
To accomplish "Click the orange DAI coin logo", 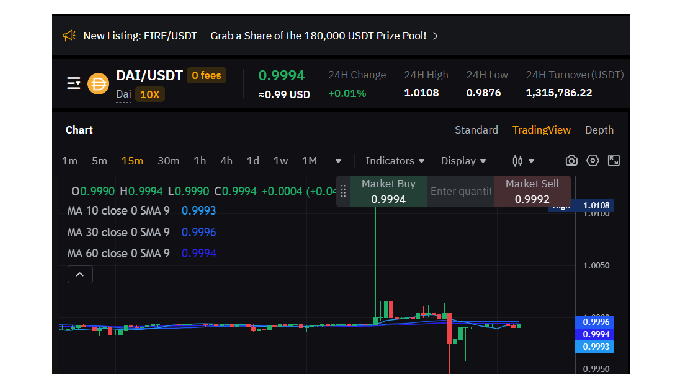I will (x=98, y=84).
